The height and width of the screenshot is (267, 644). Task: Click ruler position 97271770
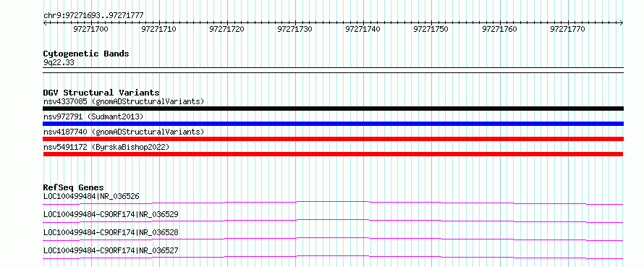pos(567,29)
